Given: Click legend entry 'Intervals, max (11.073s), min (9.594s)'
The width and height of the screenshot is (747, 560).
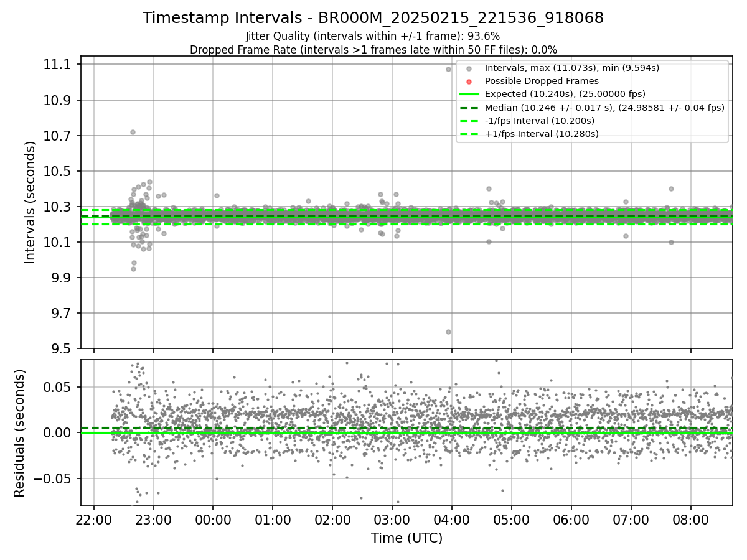Looking at the screenshot, I should pyautogui.click(x=571, y=68).
